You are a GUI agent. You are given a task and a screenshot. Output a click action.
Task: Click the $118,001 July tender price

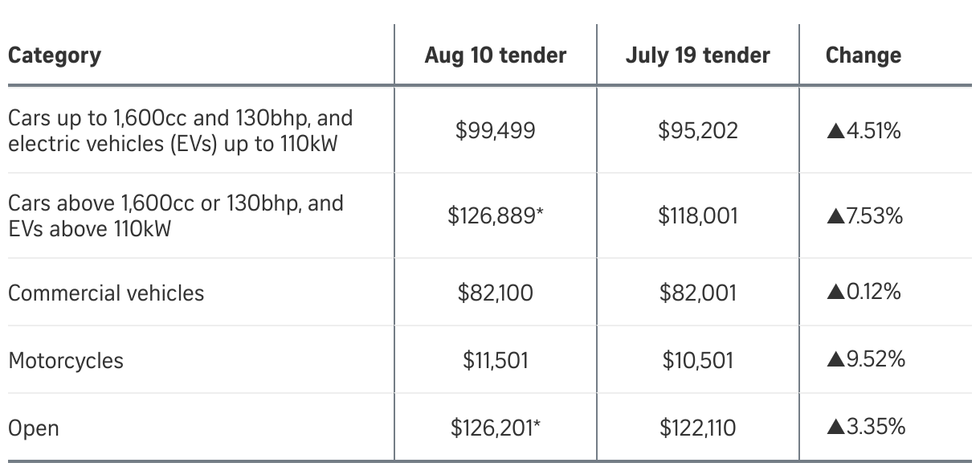(x=698, y=216)
